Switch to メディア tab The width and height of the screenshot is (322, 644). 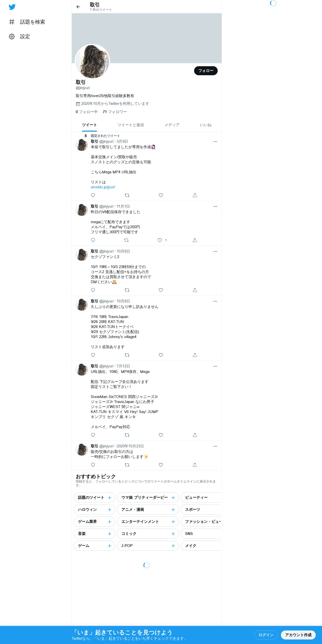point(172,125)
